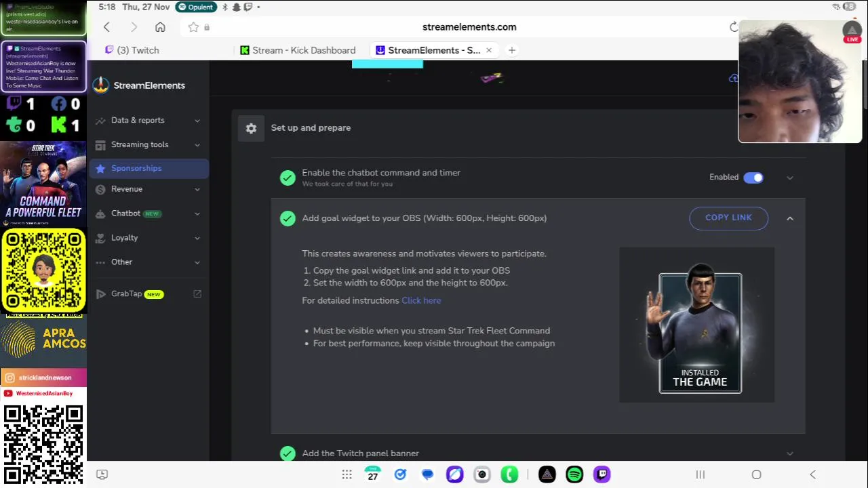Open the Revenue sidebar menu

point(149,189)
